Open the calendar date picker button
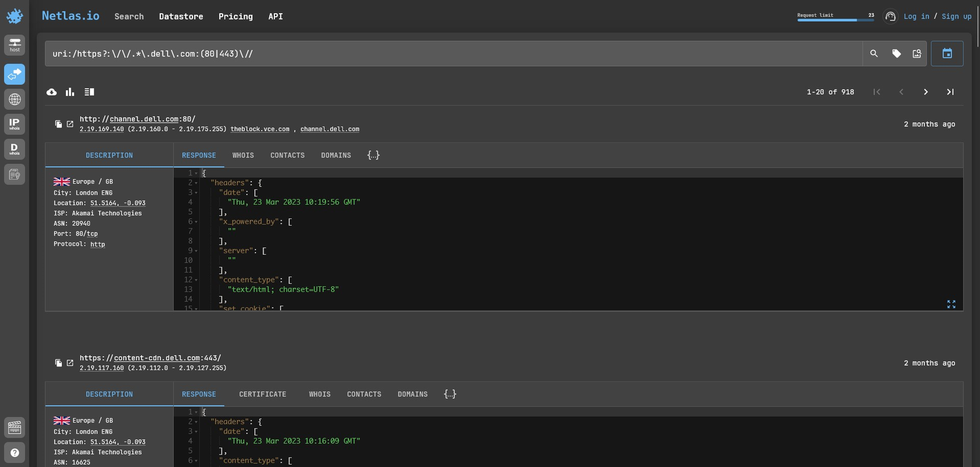980x467 pixels. (x=947, y=54)
